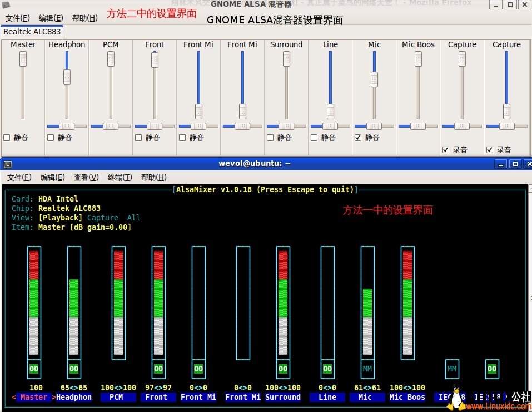The width and height of the screenshot is (532, 412).
Task: Mute the Surround channel
Action: point(271,137)
